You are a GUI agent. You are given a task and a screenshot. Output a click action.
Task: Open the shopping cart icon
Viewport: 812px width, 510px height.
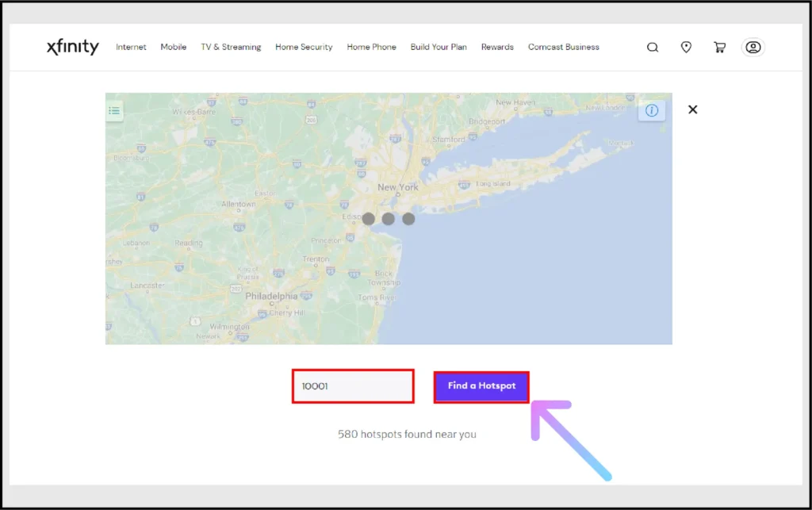pyautogui.click(x=719, y=47)
